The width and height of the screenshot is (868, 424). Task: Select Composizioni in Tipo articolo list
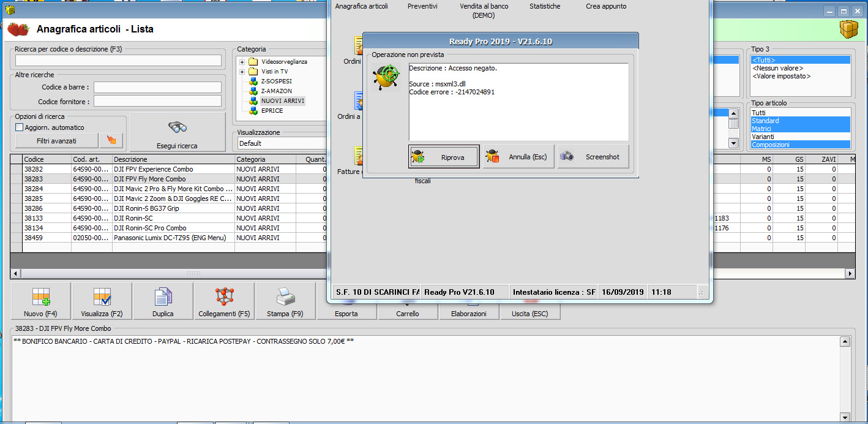801,145
